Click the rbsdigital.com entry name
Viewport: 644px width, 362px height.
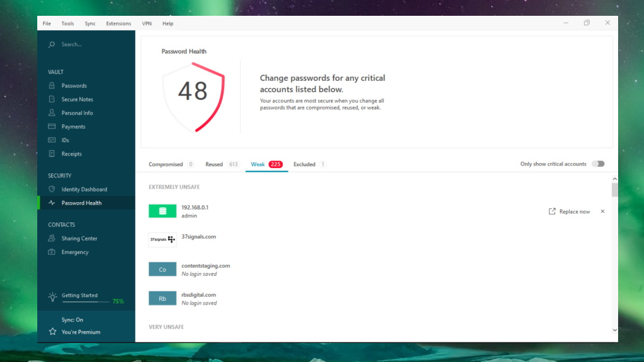coord(199,294)
